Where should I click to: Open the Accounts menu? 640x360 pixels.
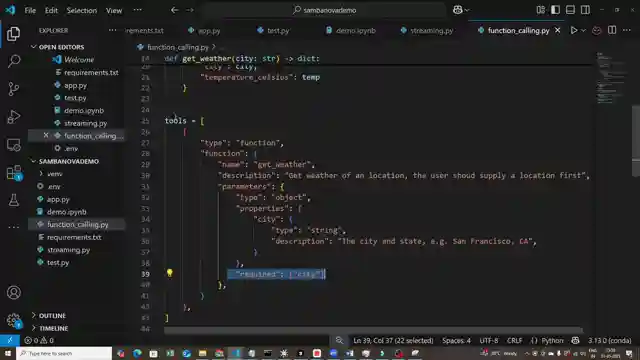[13, 293]
